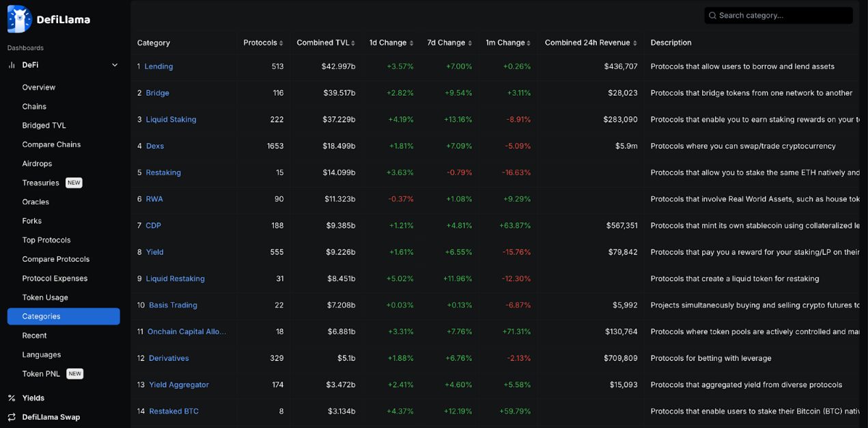Focus the Search category input field

pos(783,16)
